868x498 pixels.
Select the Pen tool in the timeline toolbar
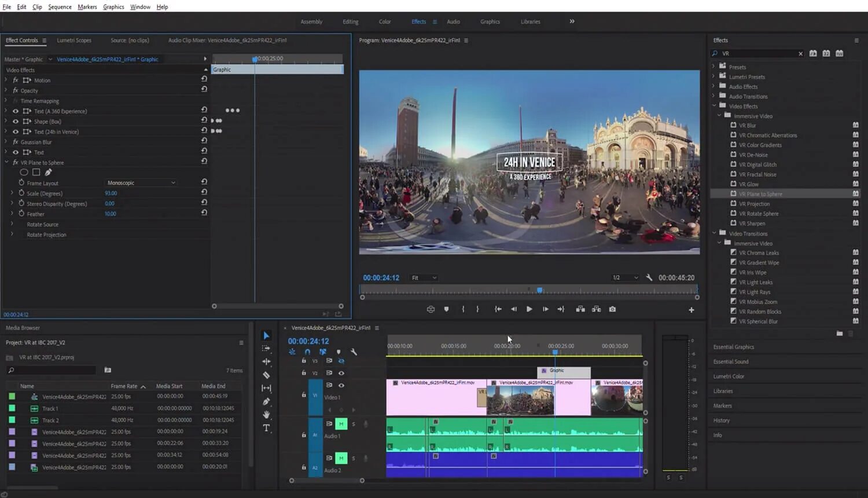coord(266,401)
